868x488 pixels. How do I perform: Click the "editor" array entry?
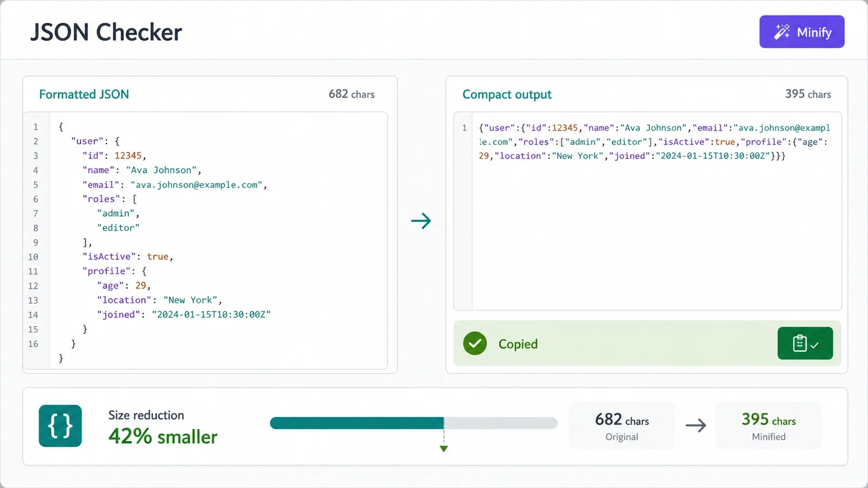click(x=118, y=228)
